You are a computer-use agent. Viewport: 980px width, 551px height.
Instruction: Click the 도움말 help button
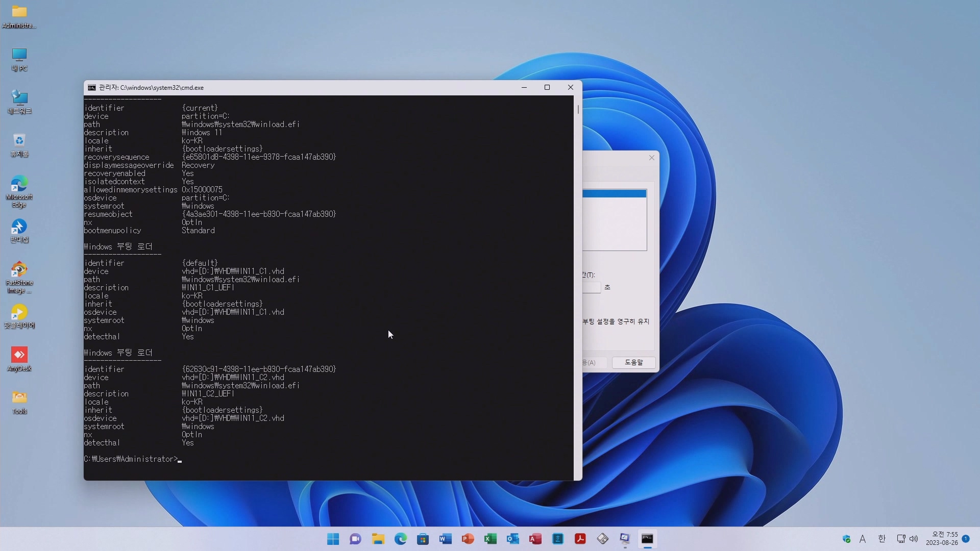click(633, 362)
